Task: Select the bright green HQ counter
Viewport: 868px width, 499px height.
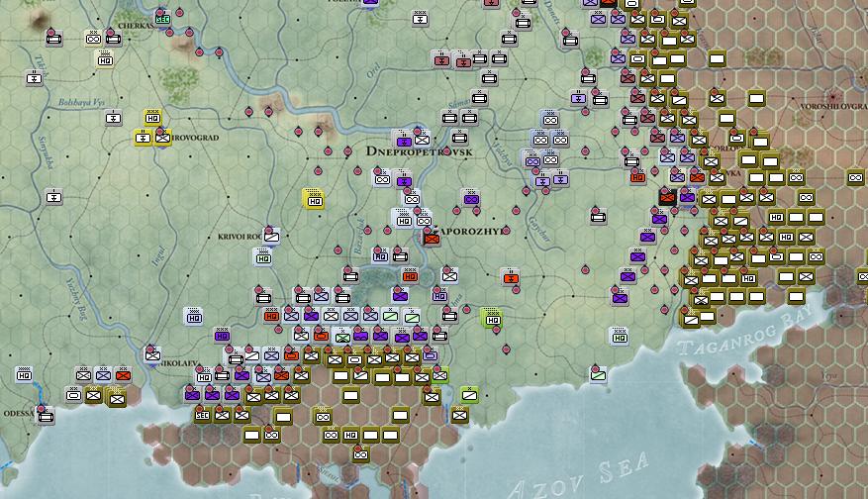Action: tap(492, 319)
